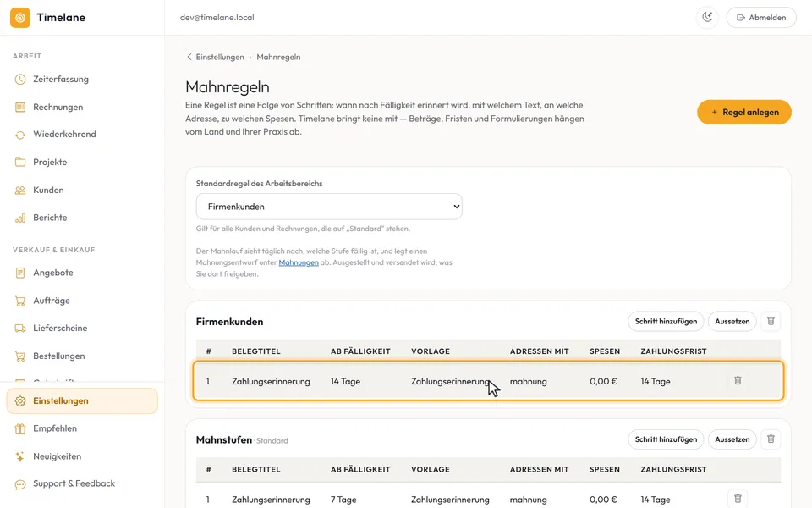Click the Berichte bar chart icon
The width and height of the screenshot is (812, 508).
(20, 218)
